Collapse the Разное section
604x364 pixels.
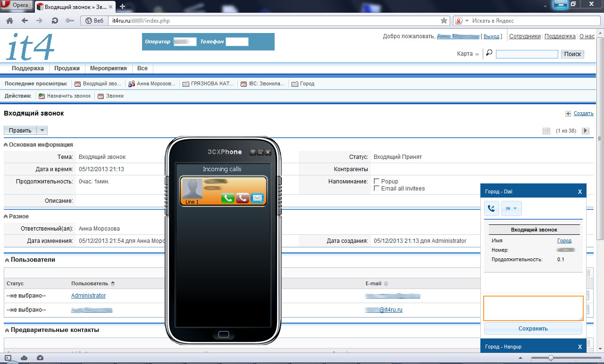(6, 216)
